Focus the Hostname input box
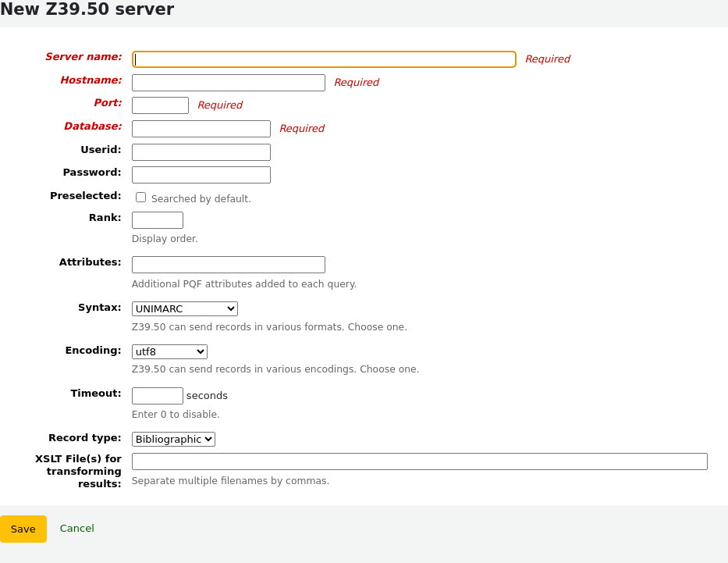 click(228, 82)
